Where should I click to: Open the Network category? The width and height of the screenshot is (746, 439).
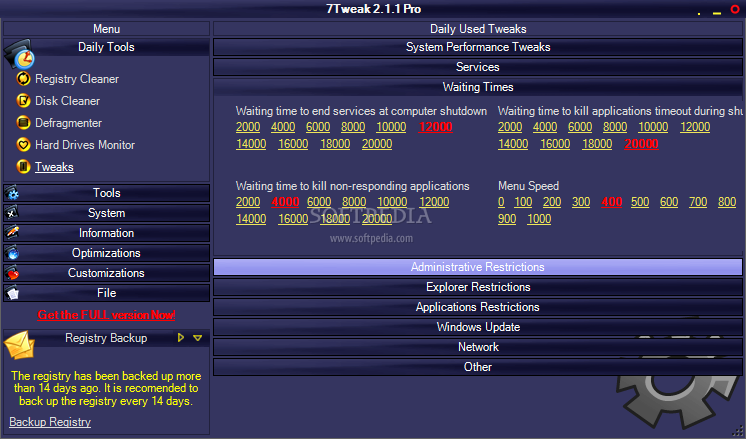click(x=478, y=347)
